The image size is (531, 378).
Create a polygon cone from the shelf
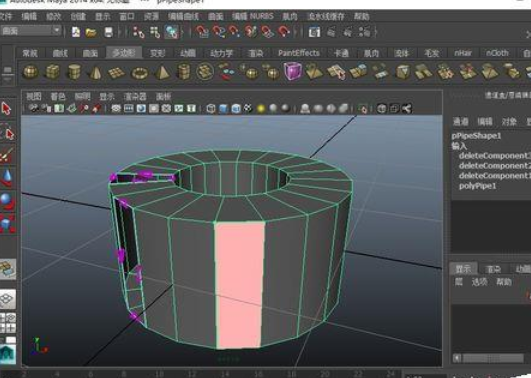click(x=95, y=72)
